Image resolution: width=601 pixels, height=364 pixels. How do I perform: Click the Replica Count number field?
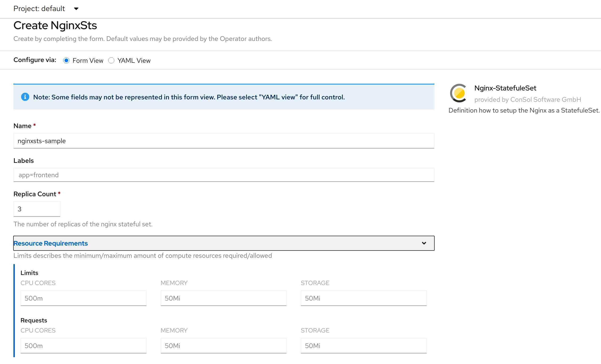pyautogui.click(x=36, y=209)
